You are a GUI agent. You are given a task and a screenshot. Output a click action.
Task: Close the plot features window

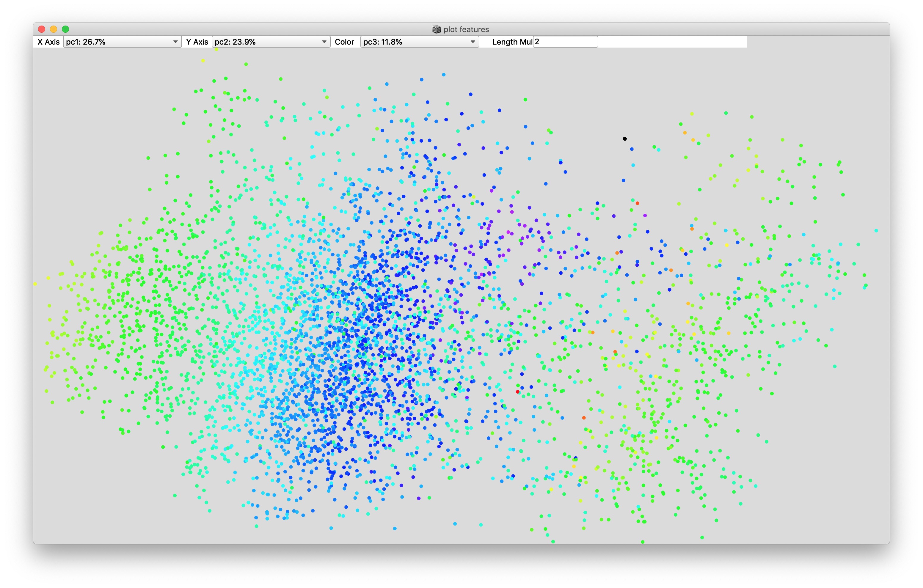click(42, 29)
